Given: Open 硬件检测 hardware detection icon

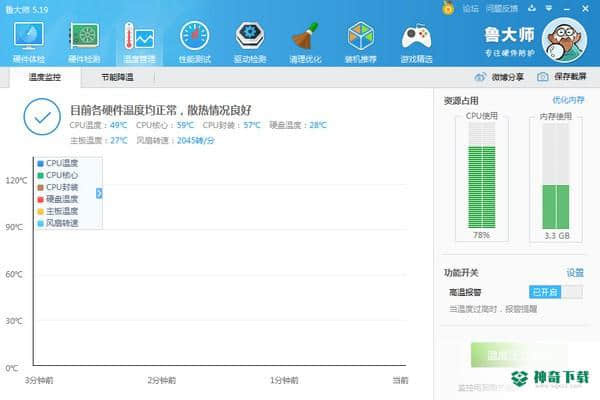Looking at the screenshot, I should (x=84, y=36).
